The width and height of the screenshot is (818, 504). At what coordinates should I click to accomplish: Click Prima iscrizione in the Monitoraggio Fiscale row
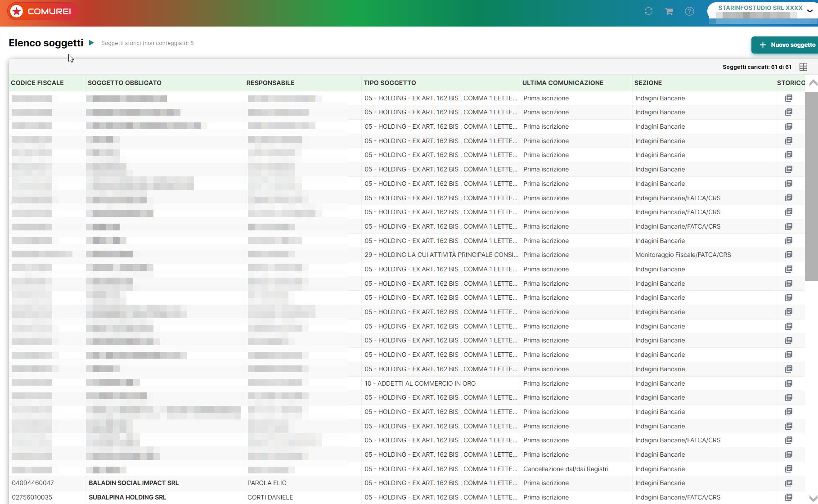point(546,255)
